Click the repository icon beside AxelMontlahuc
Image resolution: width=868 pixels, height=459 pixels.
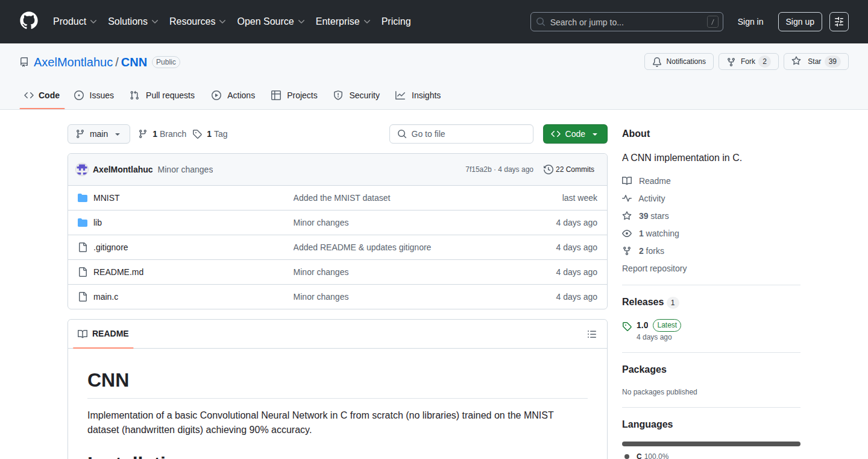click(24, 62)
